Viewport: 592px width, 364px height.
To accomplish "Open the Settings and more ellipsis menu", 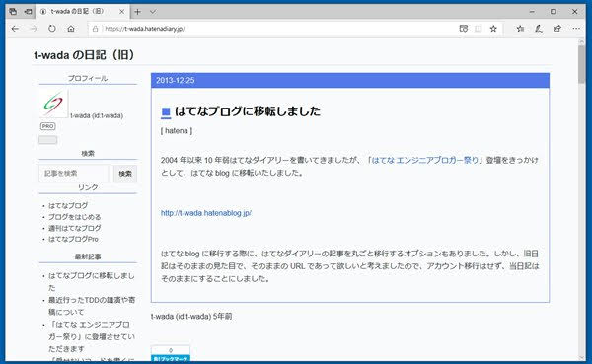I will (576, 29).
